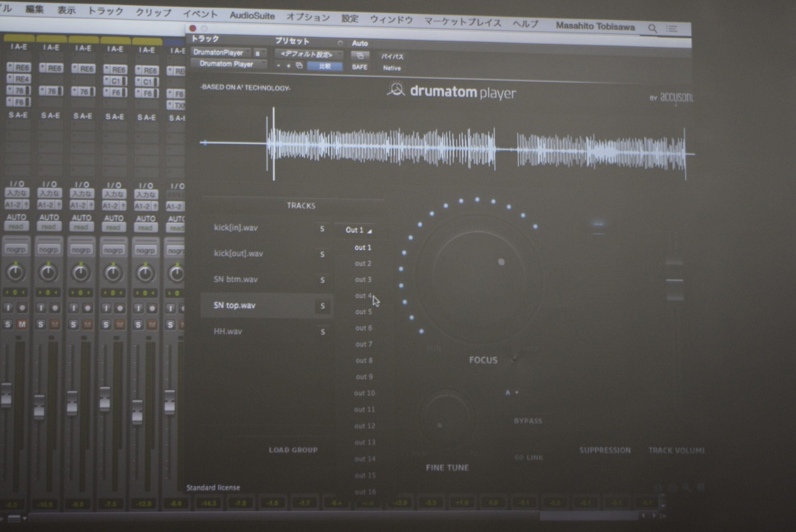Solo the -10.5 mixer channel
This screenshot has height=532, width=796.
click(x=41, y=324)
